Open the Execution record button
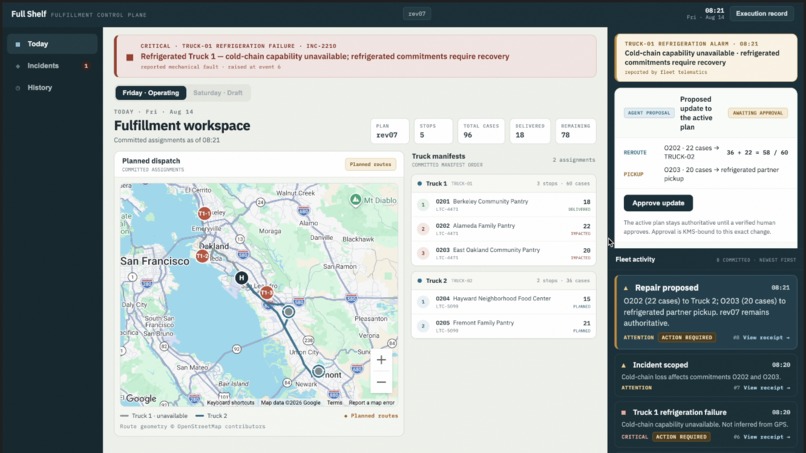The image size is (806, 453). point(761,14)
